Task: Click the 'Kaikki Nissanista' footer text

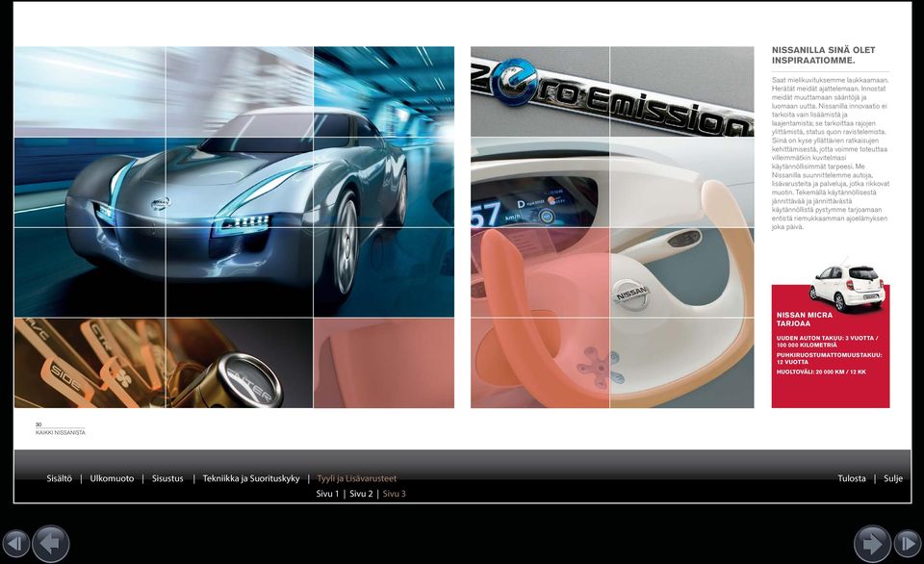Action: (60, 432)
